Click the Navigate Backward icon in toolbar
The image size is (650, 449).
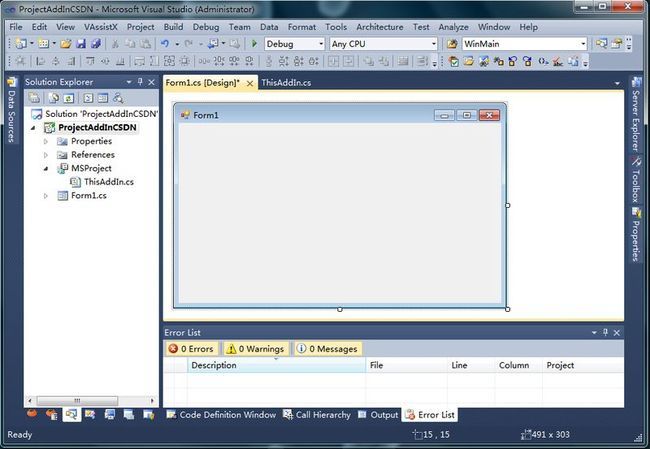[x=213, y=44]
